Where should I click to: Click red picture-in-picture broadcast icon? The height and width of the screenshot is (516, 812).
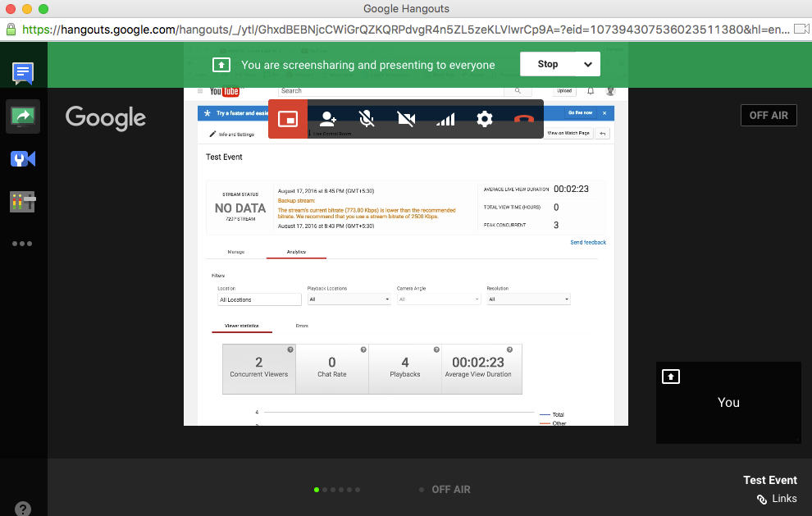[288, 119]
